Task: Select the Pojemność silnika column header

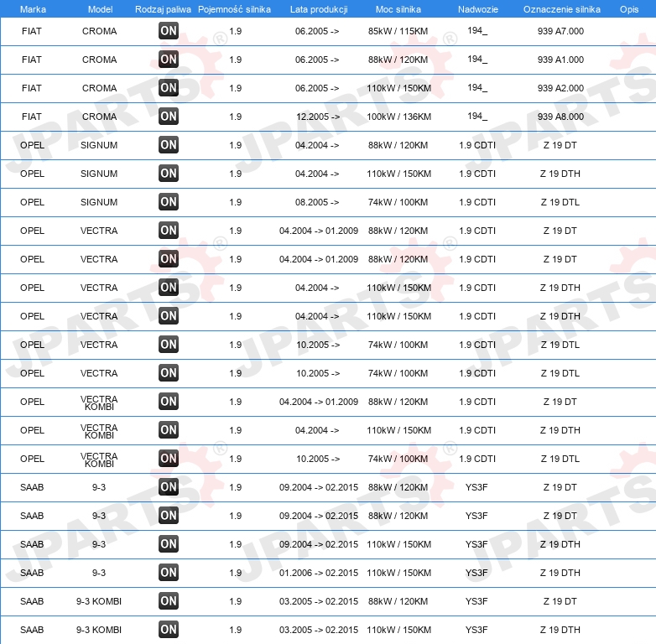Action: (x=234, y=9)
